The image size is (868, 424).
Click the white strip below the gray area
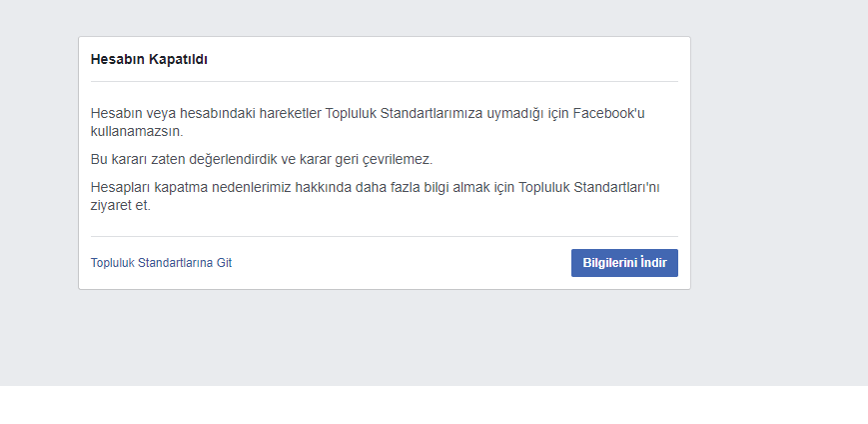coord(434,405)
